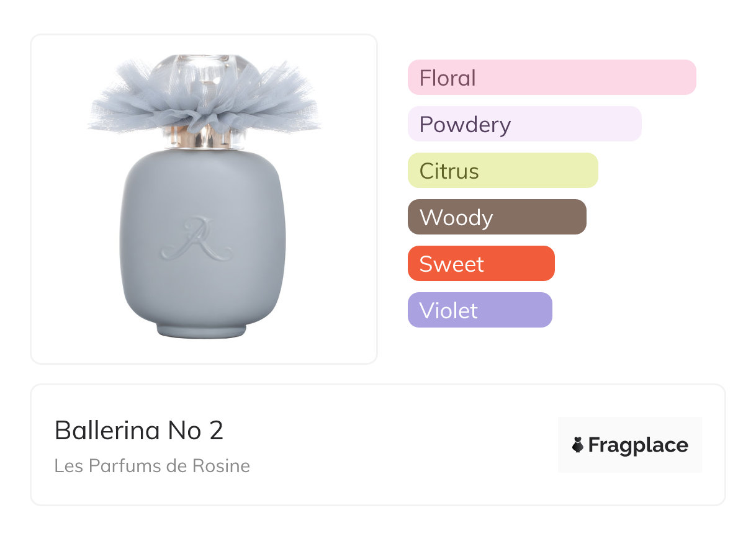Click the word Citrus in the green bar
Viewport: 756px width, 536px height.
click(x=449, y=171)
